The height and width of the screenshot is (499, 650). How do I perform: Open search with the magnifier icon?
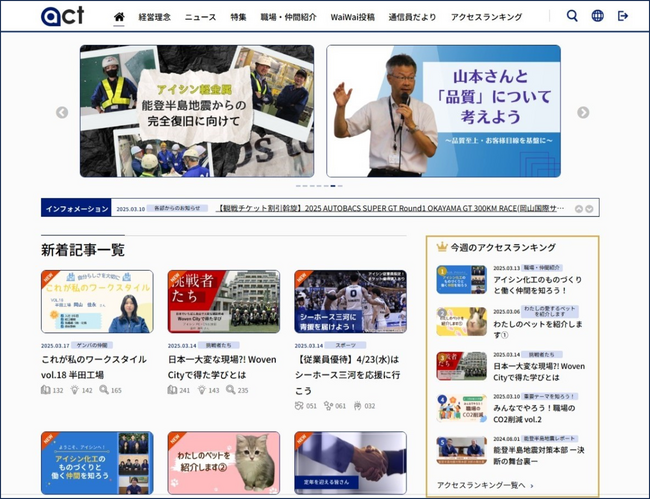tap(572, 16)
